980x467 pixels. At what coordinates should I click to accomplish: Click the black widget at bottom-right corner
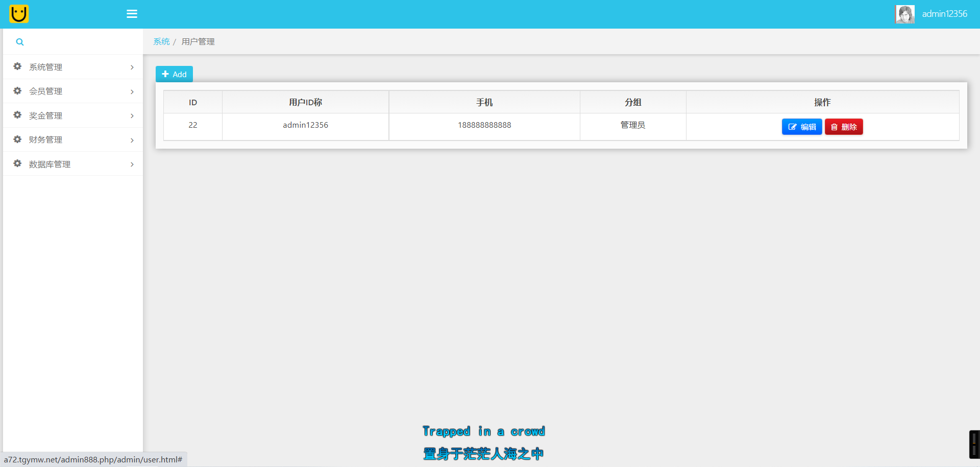(974, 444)
